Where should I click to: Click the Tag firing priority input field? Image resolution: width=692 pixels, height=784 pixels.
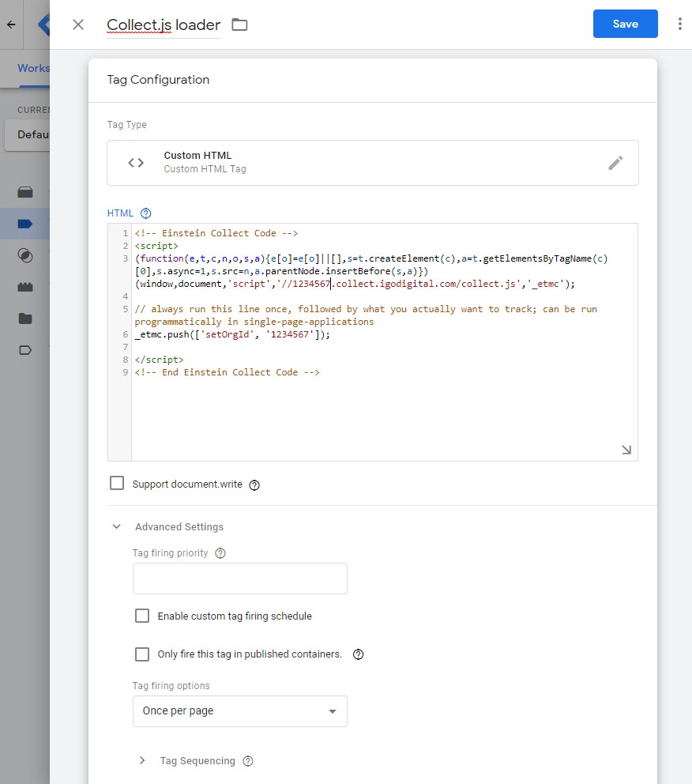[240, 579]
